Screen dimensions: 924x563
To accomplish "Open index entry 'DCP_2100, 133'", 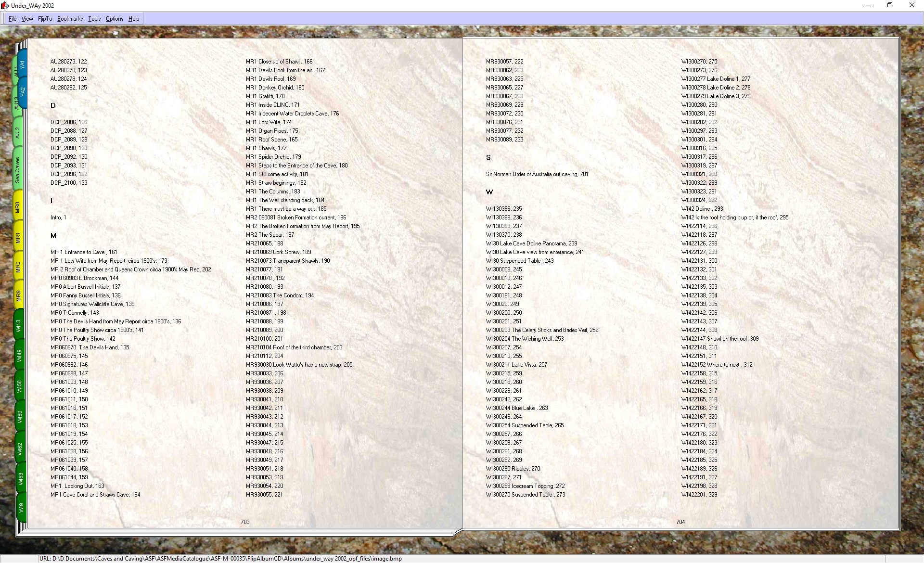I will tap(69, 183).
